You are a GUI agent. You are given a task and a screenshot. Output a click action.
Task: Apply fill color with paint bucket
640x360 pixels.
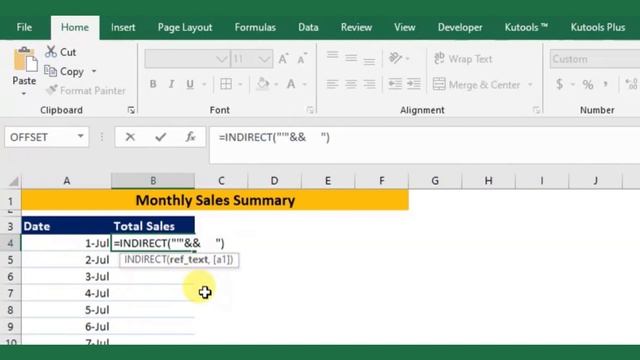(x=263, y=84)
